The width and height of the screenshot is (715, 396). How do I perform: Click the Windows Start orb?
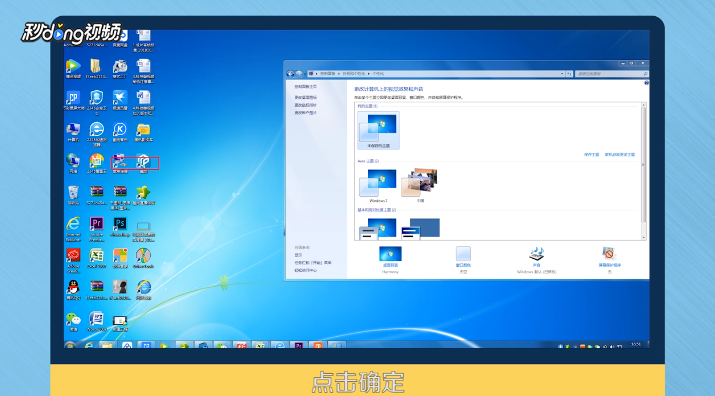[70, 345]
